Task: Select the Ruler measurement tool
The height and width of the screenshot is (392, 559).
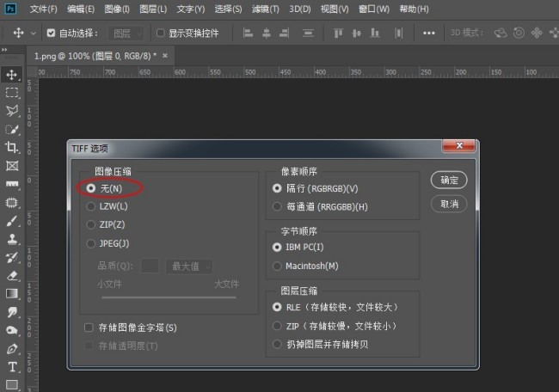Action: [x=12, y=184]
